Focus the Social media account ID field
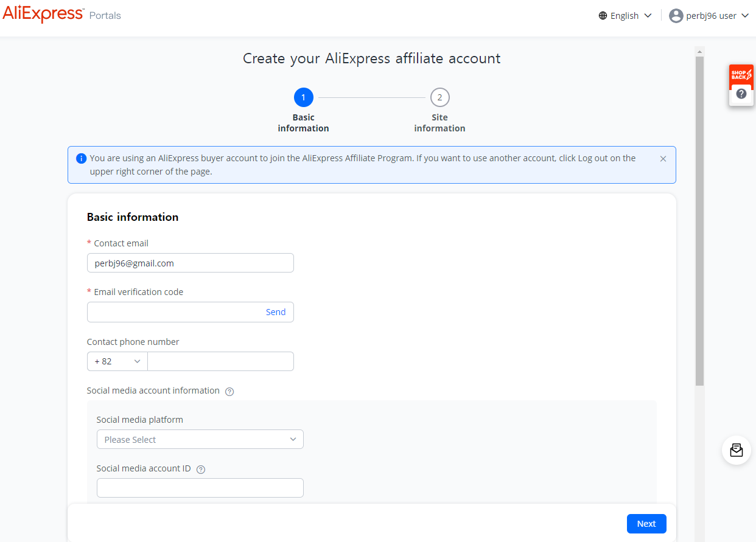The image size is (756, 542). pos(200,488)
